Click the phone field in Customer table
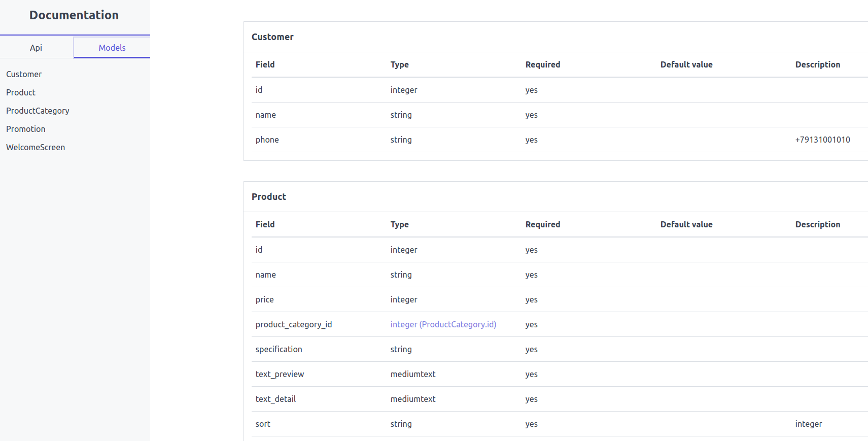Image resolution: width=868 pixels, height=441 pixels. pos(267,140)
